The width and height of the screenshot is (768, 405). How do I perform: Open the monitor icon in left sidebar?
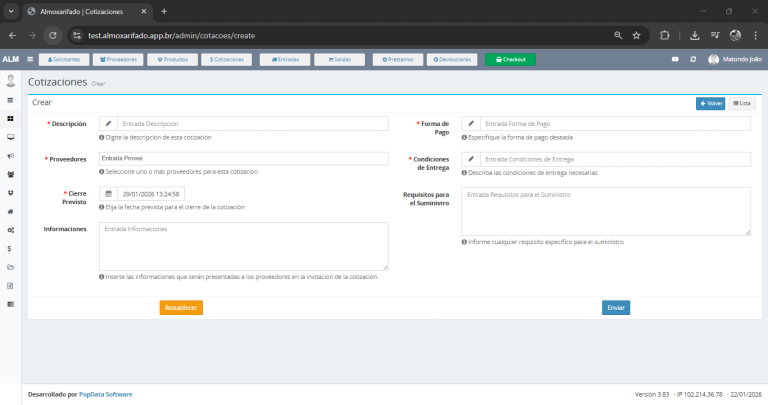(10, 137)
